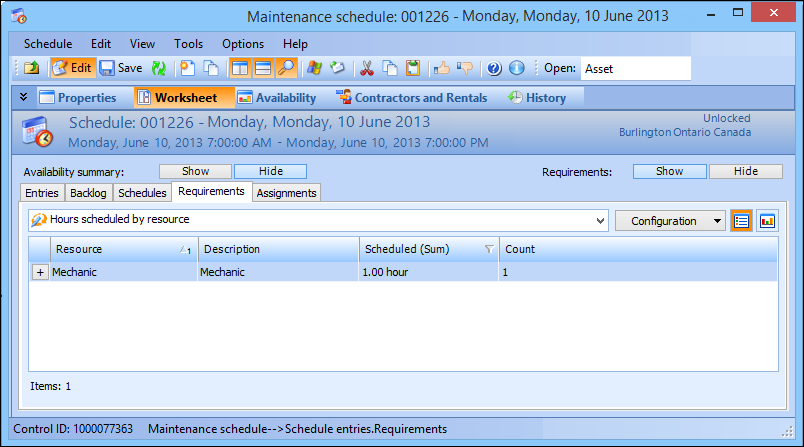Open the Help menu

(295, 44)
